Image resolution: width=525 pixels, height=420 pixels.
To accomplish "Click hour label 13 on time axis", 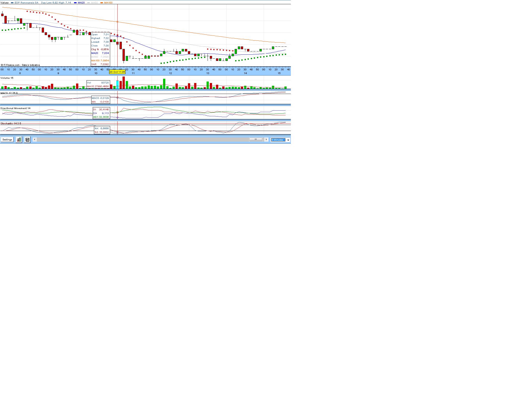I will [208, 73].
